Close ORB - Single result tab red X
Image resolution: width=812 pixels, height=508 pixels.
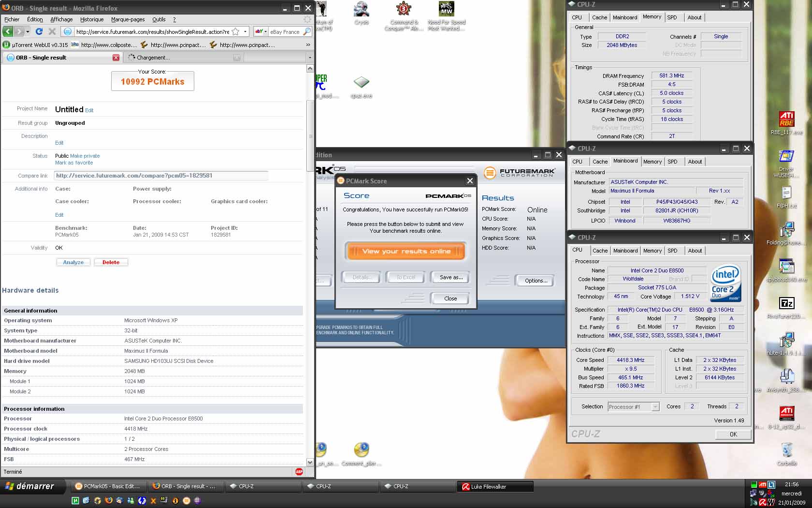pos(116,58)
